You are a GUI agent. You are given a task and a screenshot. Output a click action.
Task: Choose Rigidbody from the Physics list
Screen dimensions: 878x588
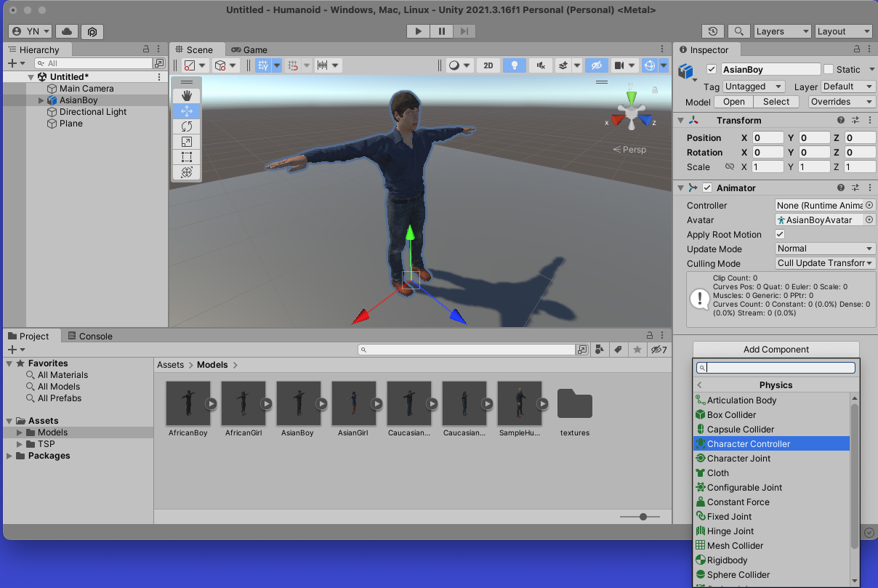[727, 560]
